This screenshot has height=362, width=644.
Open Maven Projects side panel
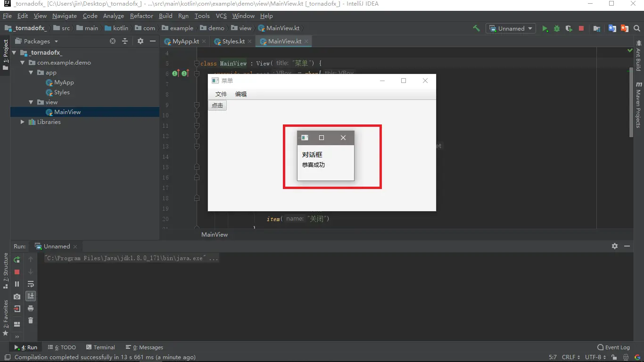coord(638,105)
